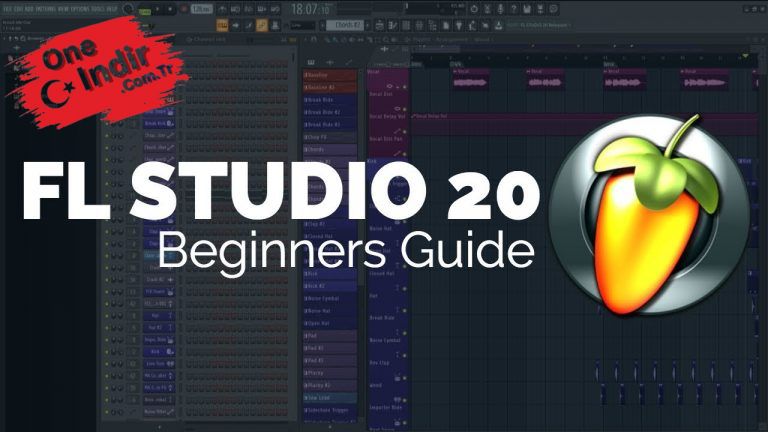Arm the red Record button
Viewport: 768px width, 432px height.
pyautogui.click(x=184, y=9)
